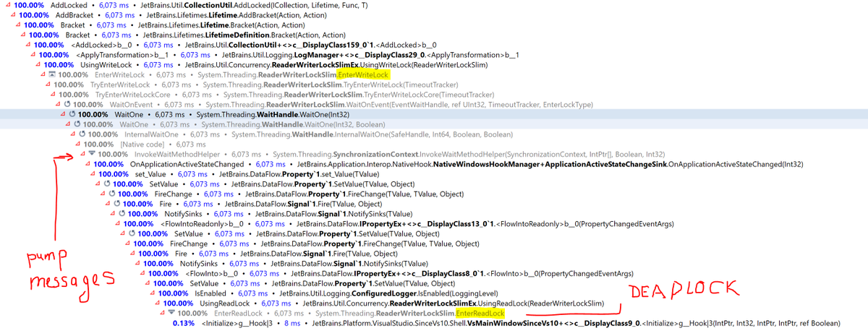868x336 pixels.
Task: Select the UsingReadLock function name
Action: (226, 303)
